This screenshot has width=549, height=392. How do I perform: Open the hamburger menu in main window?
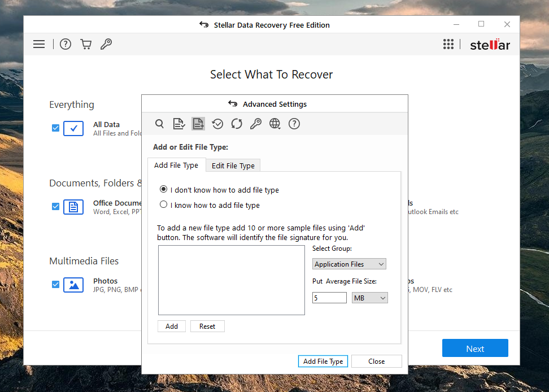[x=39, y=44]
